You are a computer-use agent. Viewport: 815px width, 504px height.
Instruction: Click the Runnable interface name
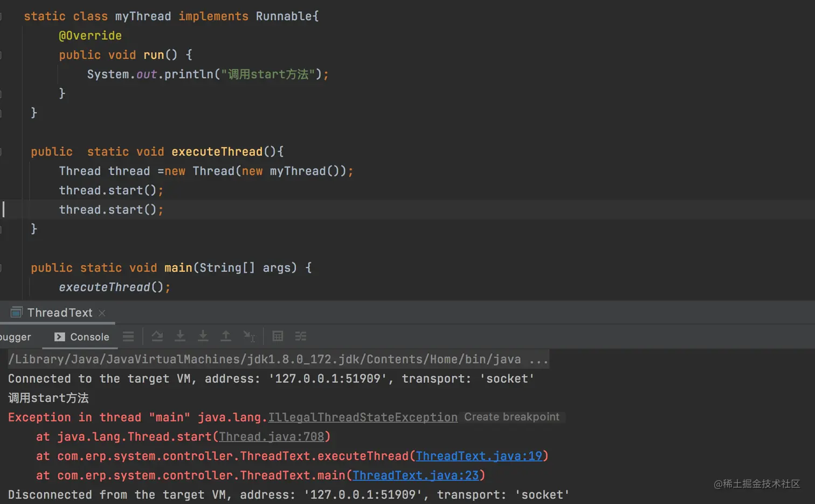[284, 16]
